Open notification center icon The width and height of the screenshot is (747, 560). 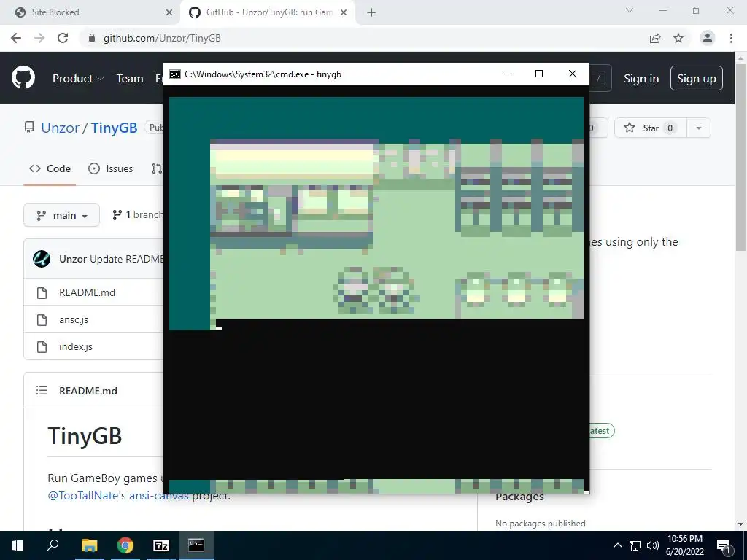(724, 546)
